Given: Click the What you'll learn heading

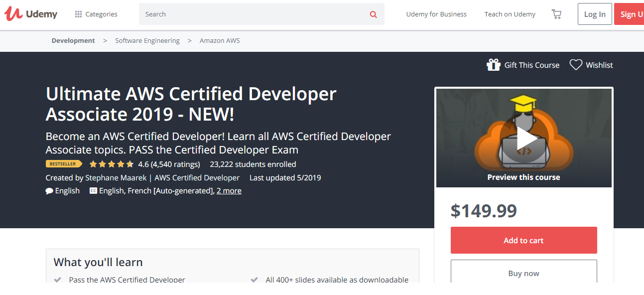Looking at the screenshot, I should coord(98,262).
